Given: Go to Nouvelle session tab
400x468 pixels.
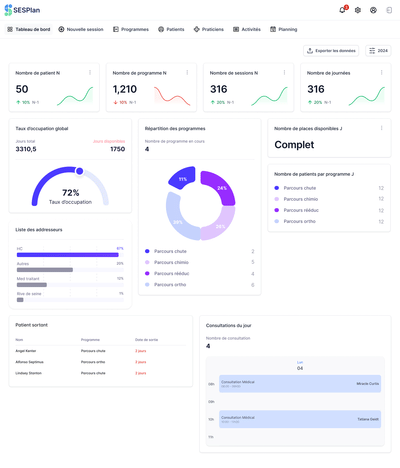Looking at the screenshot, I should click(81, 29).
